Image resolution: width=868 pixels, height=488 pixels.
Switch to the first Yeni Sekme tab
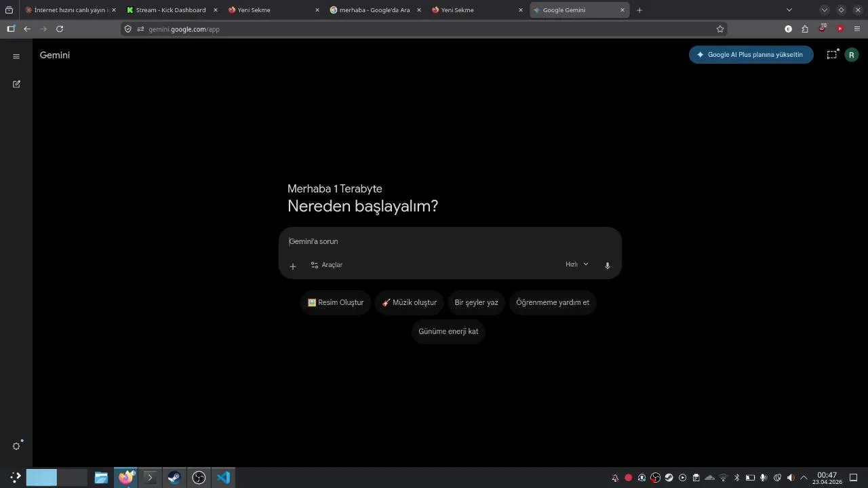point(273,10)
